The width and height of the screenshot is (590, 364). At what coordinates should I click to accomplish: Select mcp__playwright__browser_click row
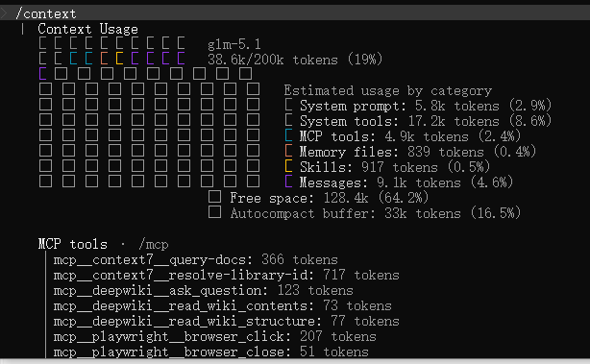(x=215, y=337)
